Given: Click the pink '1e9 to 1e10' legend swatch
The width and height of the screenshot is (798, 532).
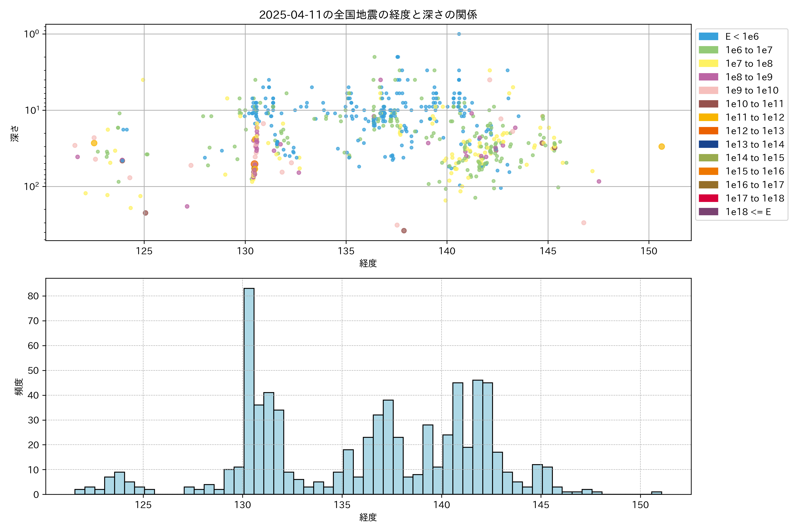Looking at the screenshot, I should coord(708,91).
